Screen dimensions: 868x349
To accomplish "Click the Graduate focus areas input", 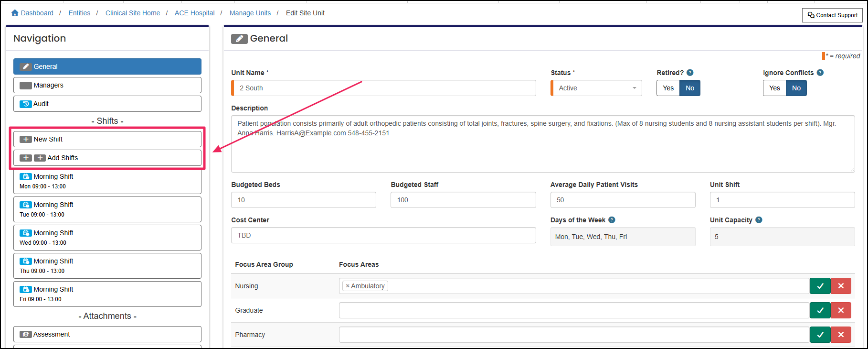I will 574,310.
